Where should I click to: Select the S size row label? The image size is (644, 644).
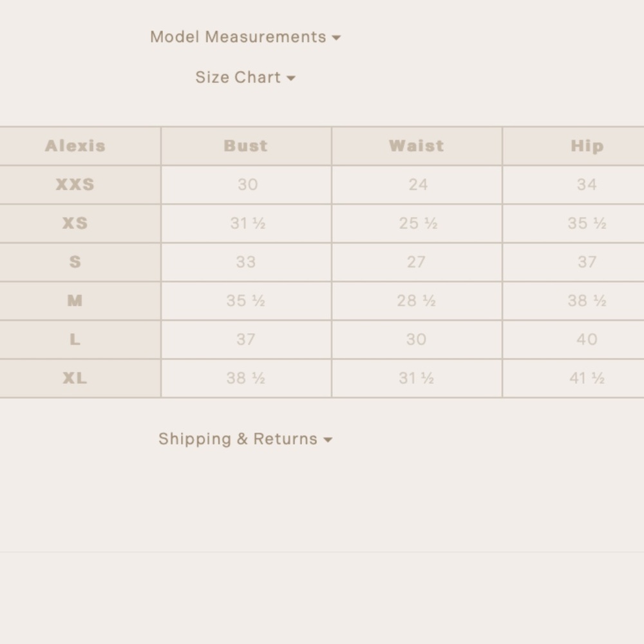tap(75, 262)
